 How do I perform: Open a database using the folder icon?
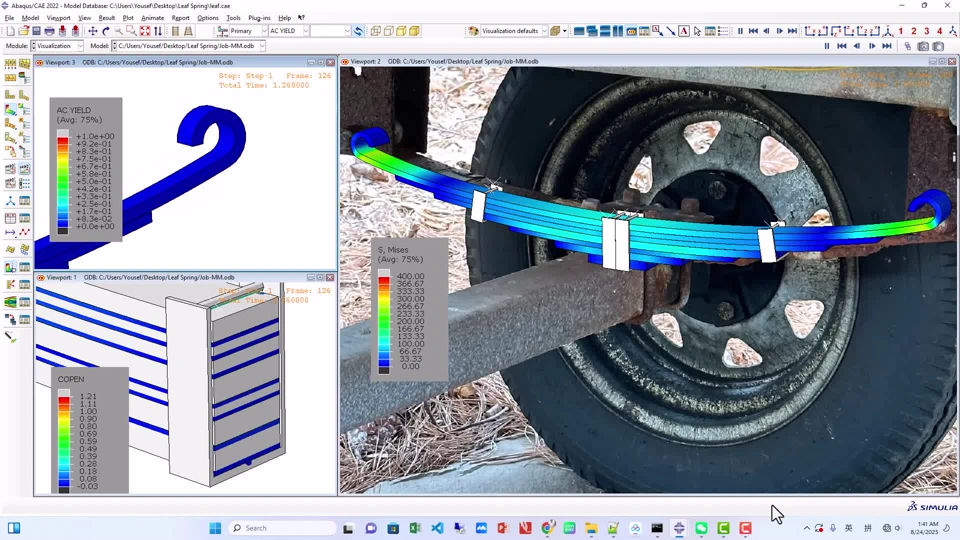[23, 31]
